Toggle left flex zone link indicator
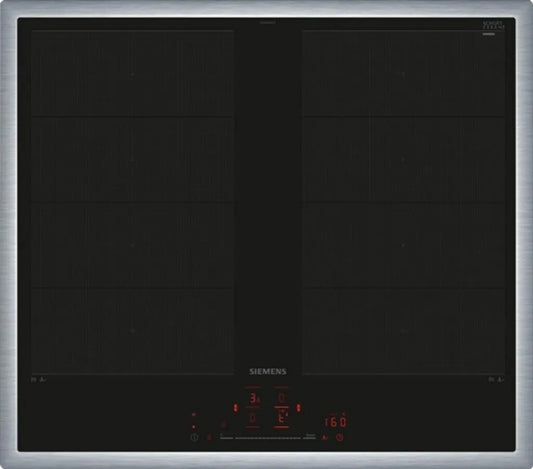 [x=236, y=408]
